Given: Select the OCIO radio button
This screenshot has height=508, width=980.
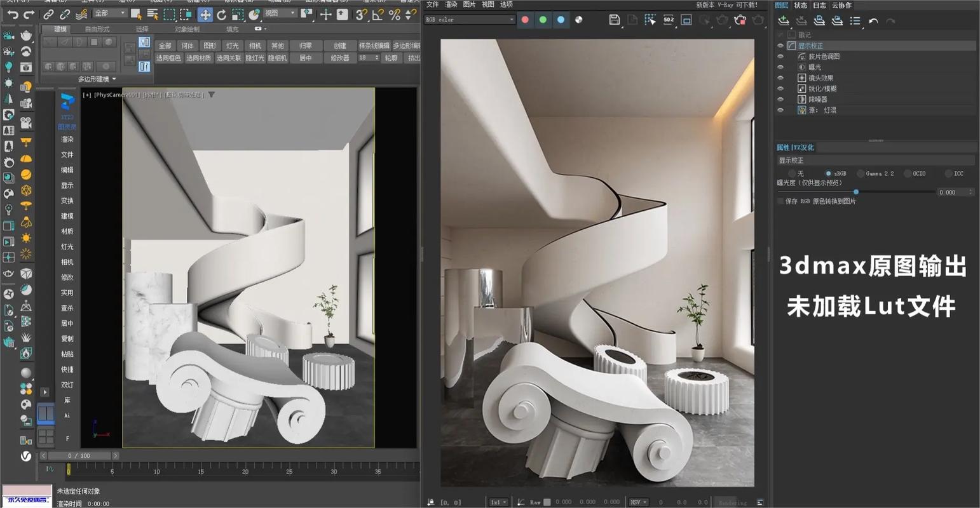Looking at the screenshot, I should click(x=908, y=173).
